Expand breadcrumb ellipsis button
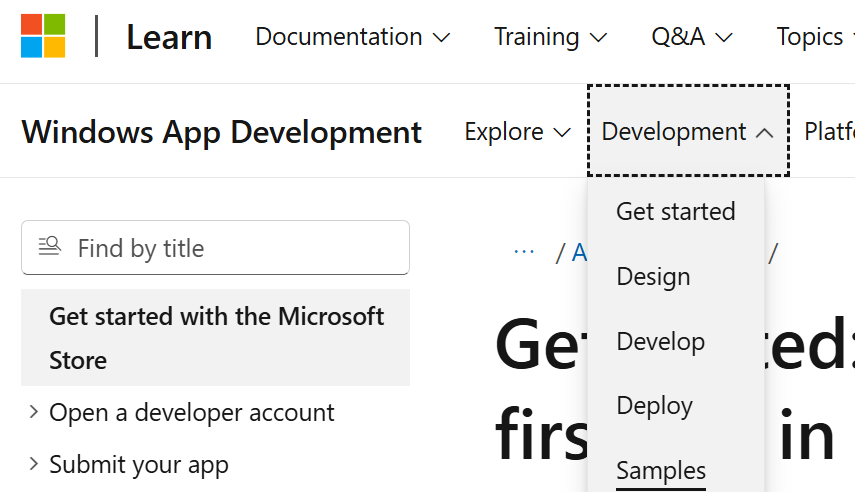Screen dimensions: 855x492 524,251
